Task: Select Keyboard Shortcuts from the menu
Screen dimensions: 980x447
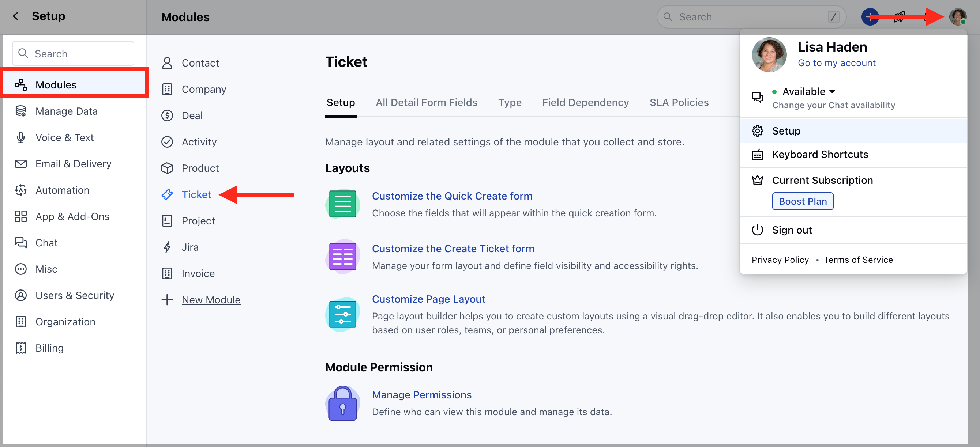Action: [x=820, y=154]
